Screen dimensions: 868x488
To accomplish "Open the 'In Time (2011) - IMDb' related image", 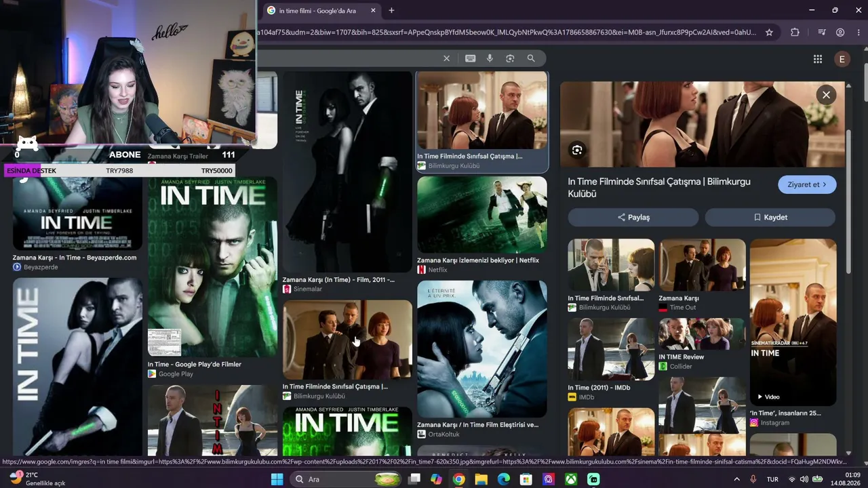I will tap(611, 349).
